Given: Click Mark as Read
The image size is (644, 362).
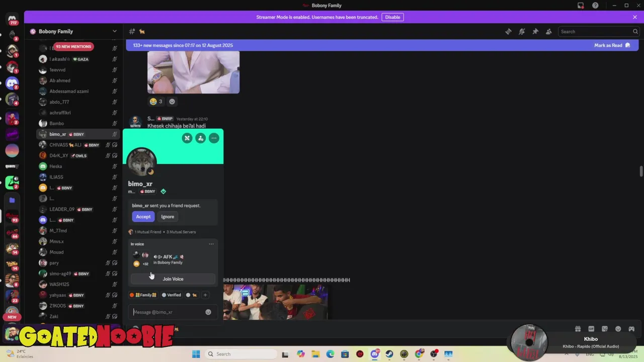Looking at the screenshot, I should [612, 45].
